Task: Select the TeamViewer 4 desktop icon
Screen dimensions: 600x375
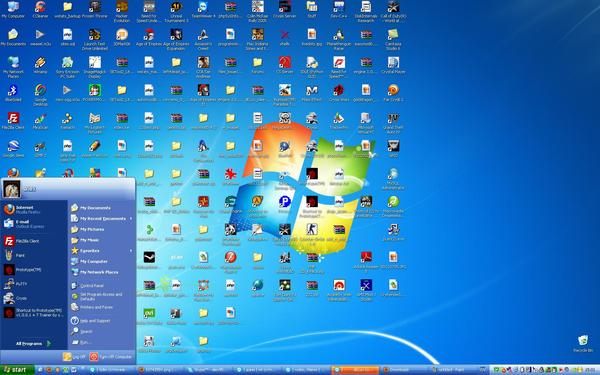Action: click(x=203, y=10)
